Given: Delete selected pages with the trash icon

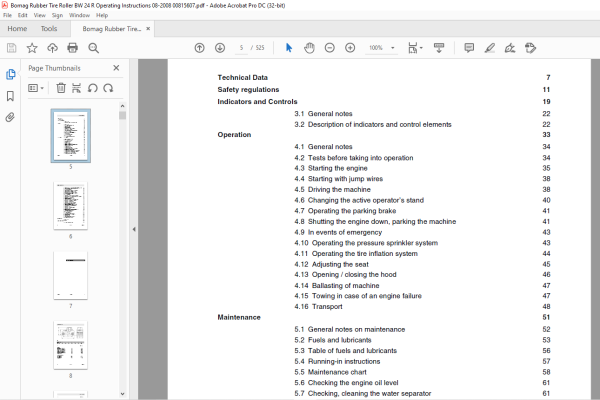Looking at the screenshot, I should point(61,88).
